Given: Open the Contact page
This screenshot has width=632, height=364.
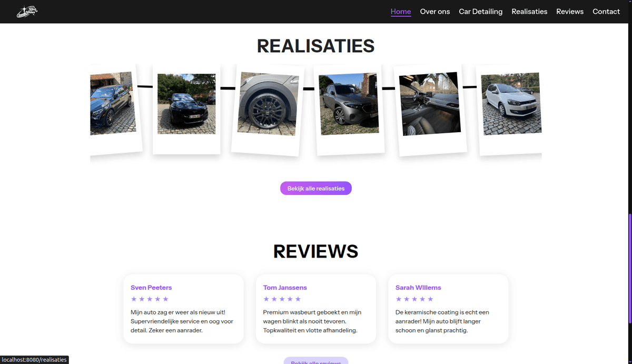Looking at the screenshot, I should [606, 11].
